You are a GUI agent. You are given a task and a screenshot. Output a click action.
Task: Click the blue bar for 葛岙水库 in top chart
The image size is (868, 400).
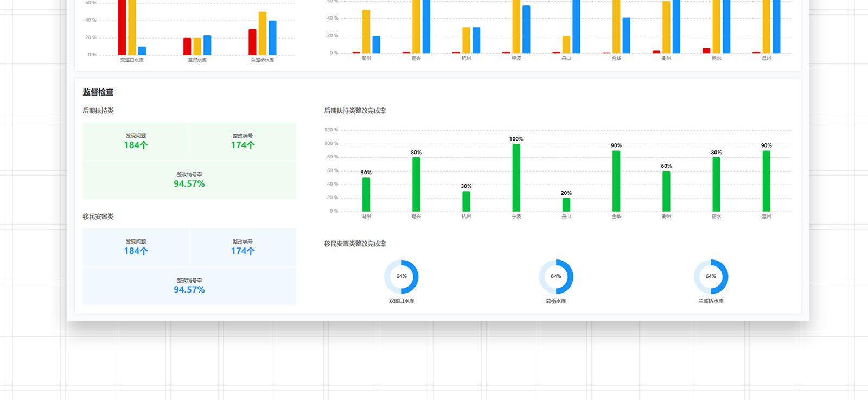tap(207, 46)
